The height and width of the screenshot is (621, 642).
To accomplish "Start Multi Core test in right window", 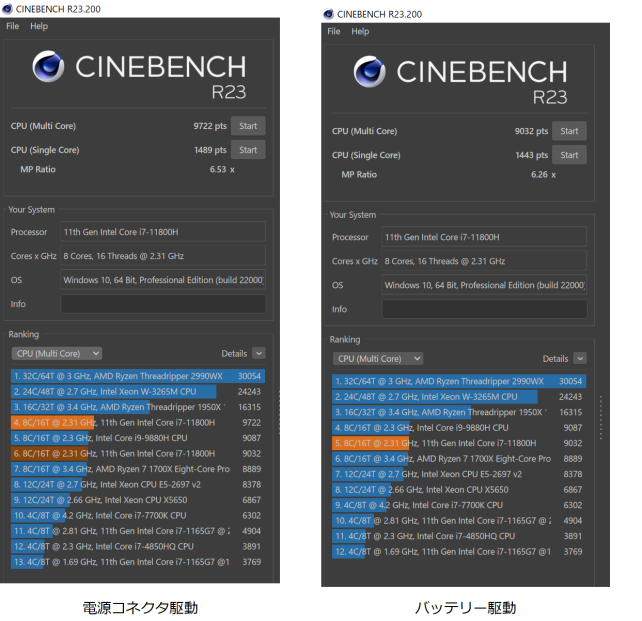I will point(569,131).
